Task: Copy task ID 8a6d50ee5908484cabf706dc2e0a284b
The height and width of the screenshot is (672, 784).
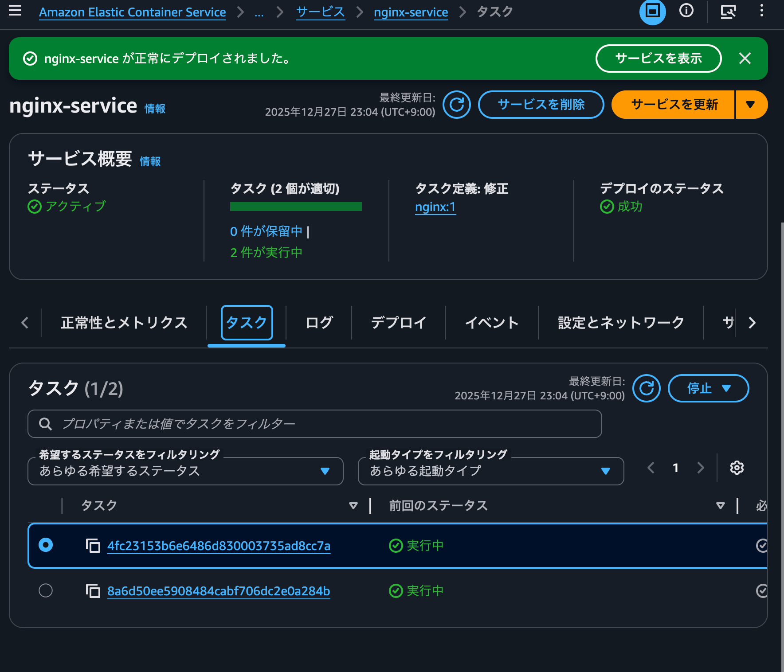Action: (93, 590)
